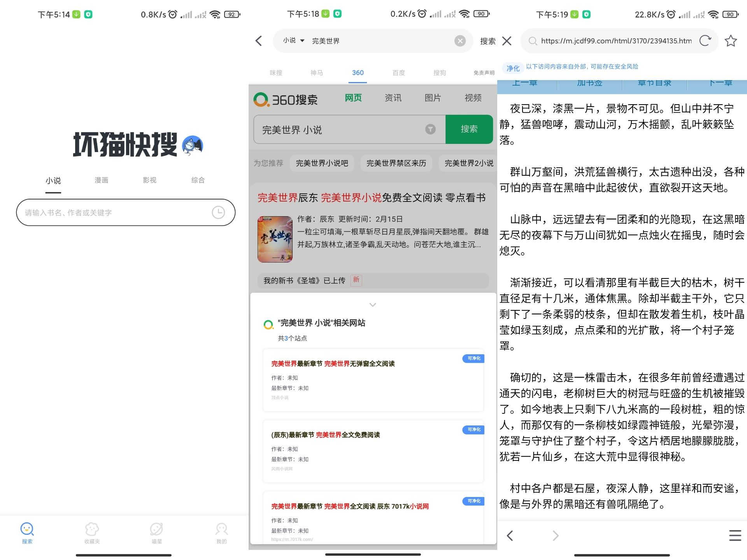Focus the 请输入书名 search field
The height and width of the screenshot is (560, 747).
[126, 212]
